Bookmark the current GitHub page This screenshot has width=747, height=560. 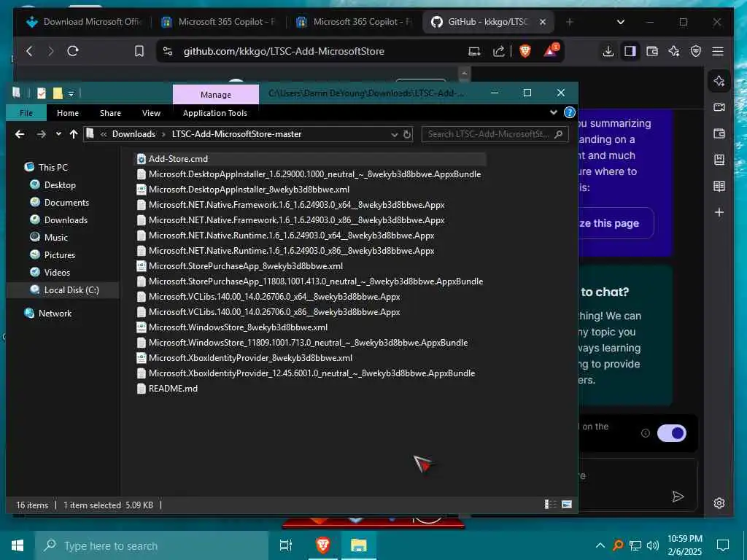tap(139, 51)
